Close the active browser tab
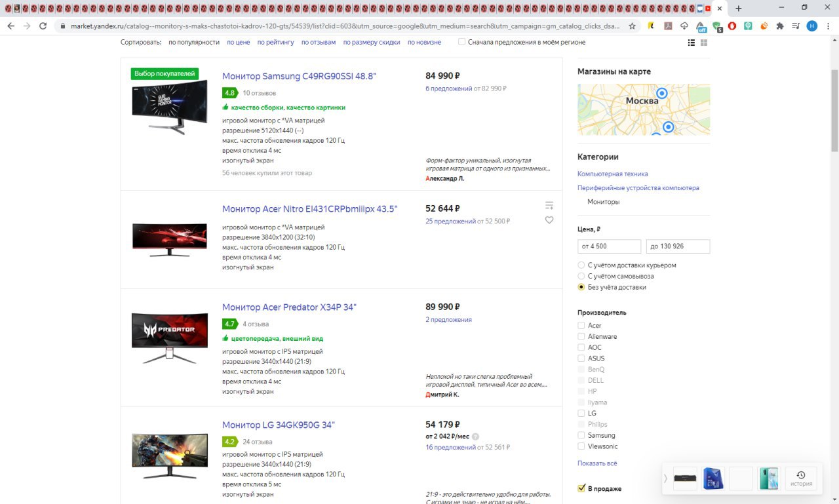 (720, 8)
